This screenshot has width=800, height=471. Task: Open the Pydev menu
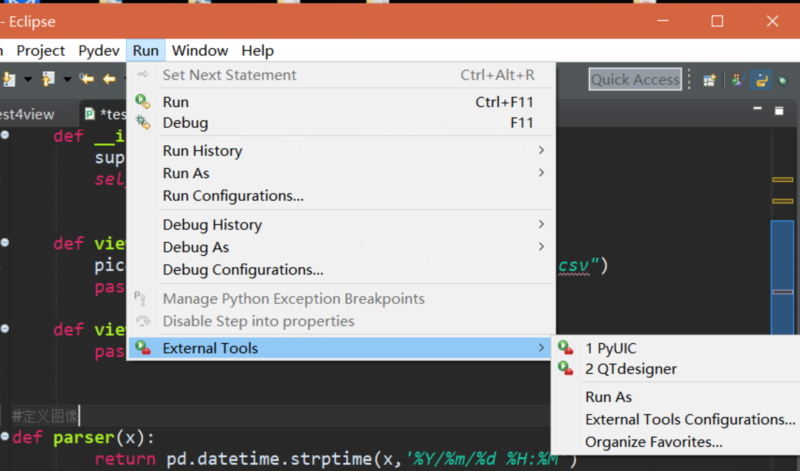pyautogui.click(x=98, y=51)
